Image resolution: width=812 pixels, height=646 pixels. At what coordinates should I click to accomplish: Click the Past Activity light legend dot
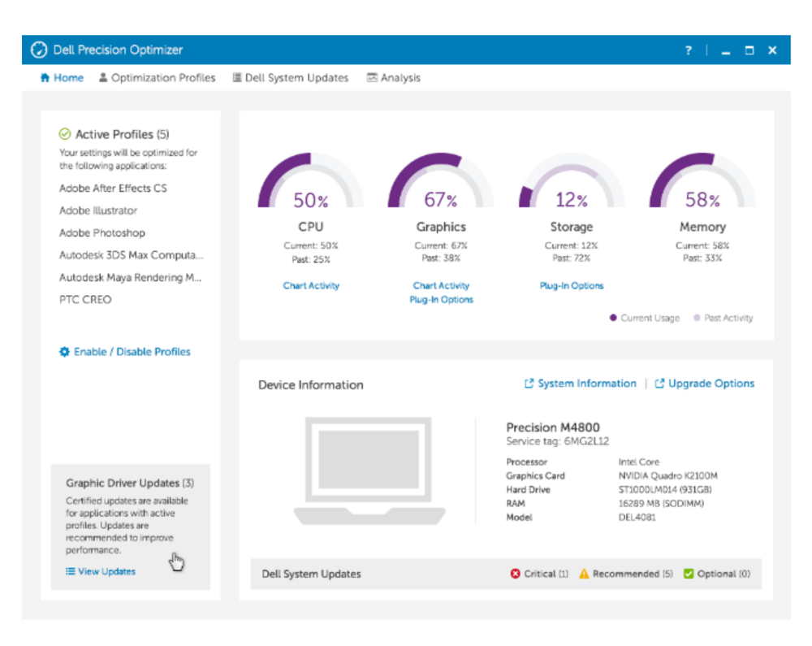697,318
